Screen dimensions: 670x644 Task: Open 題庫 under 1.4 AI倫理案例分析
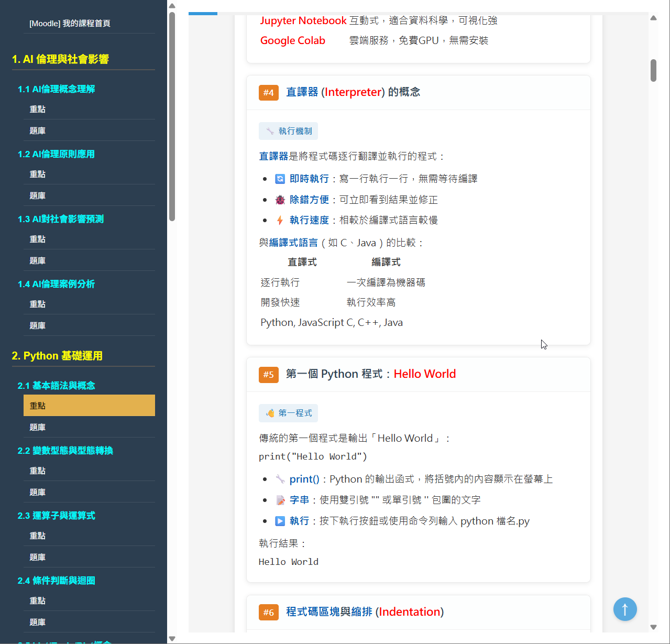[x=89, y=325]
